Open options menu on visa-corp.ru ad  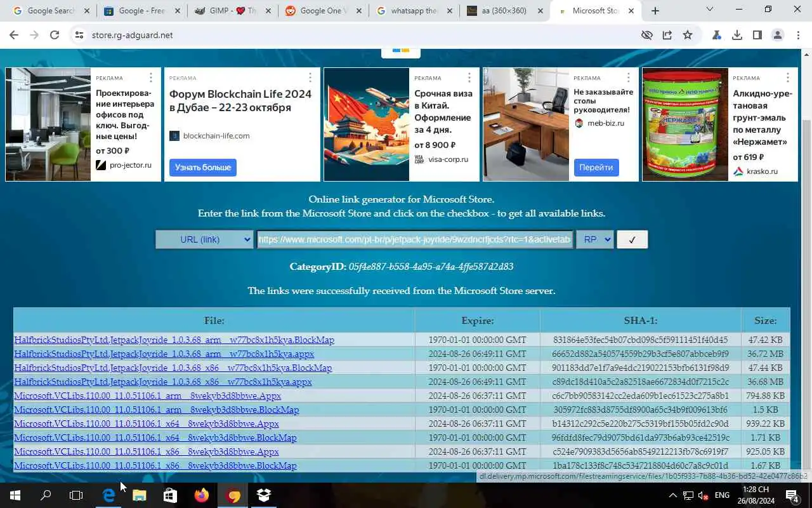469,77
